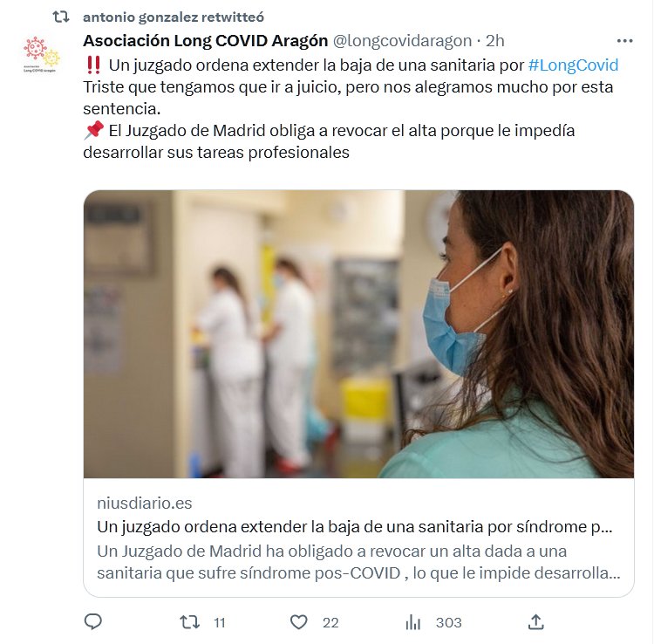The height and width of the screenshot is (644, 654).
Task: Open antonio gonzalez retwitteó label
Action: pyautogui.click(x=174, y=17)
